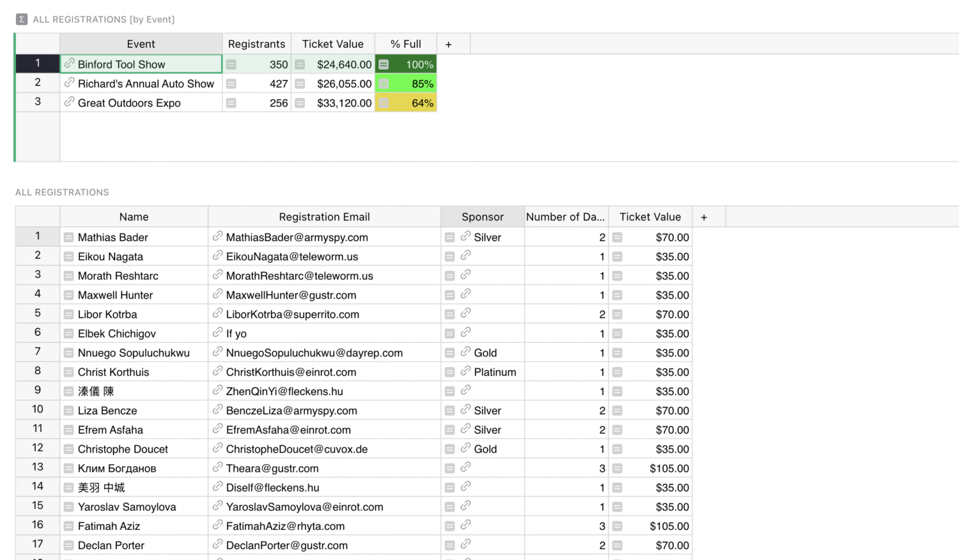Click the Number of Da... column header

click(x=566, y=217)
